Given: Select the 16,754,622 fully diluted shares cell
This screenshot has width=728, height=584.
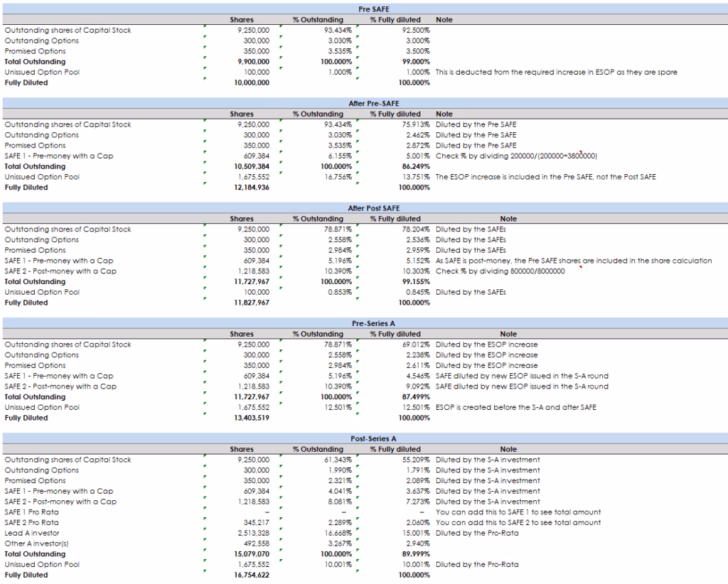Looking at the screenshot, I should click(x=251, y=575).
